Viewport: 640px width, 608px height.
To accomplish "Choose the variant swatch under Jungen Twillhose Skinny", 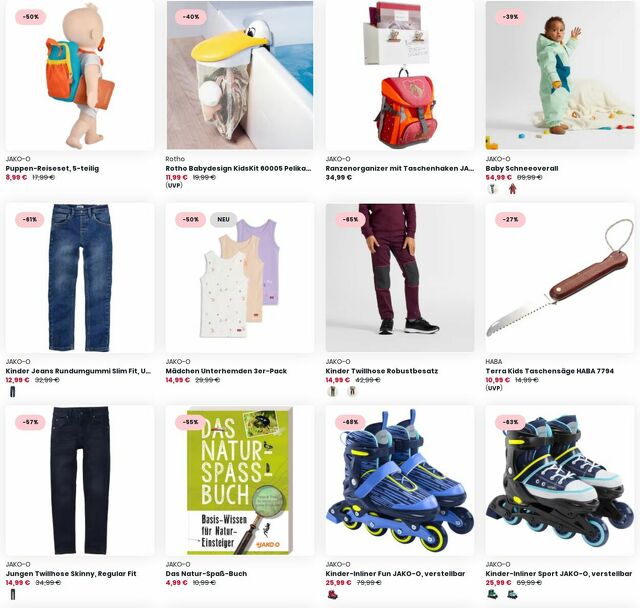I will pyautogui.click(x=13, y=595).
